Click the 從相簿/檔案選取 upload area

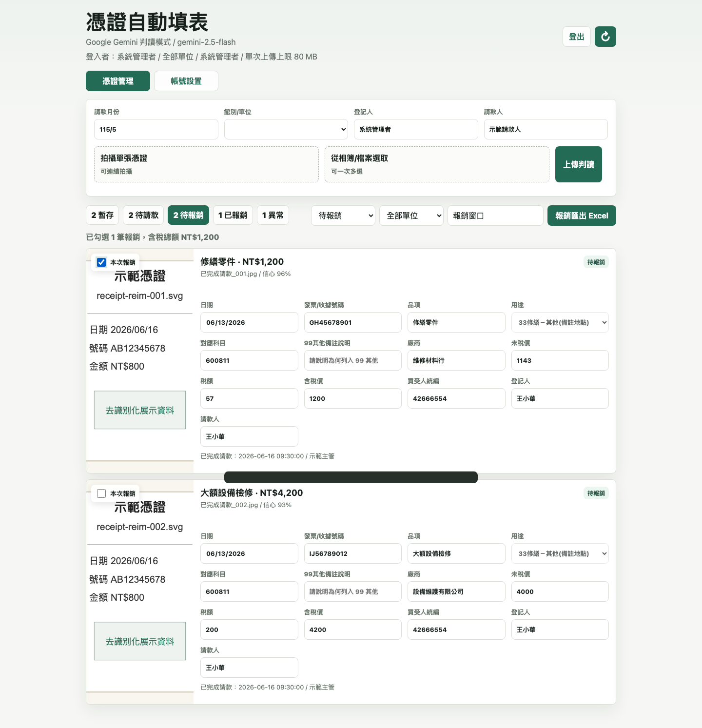[437, 164]
